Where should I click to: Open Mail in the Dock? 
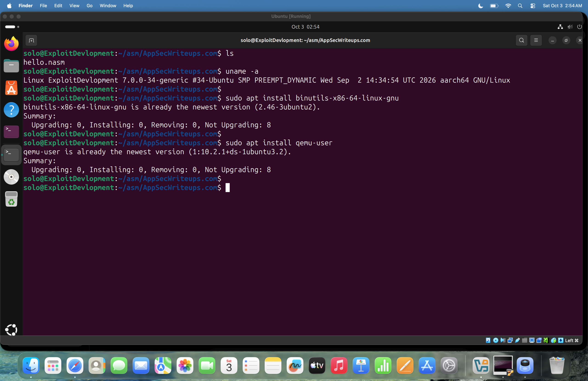pyautogui.click(x=141, y=365)
